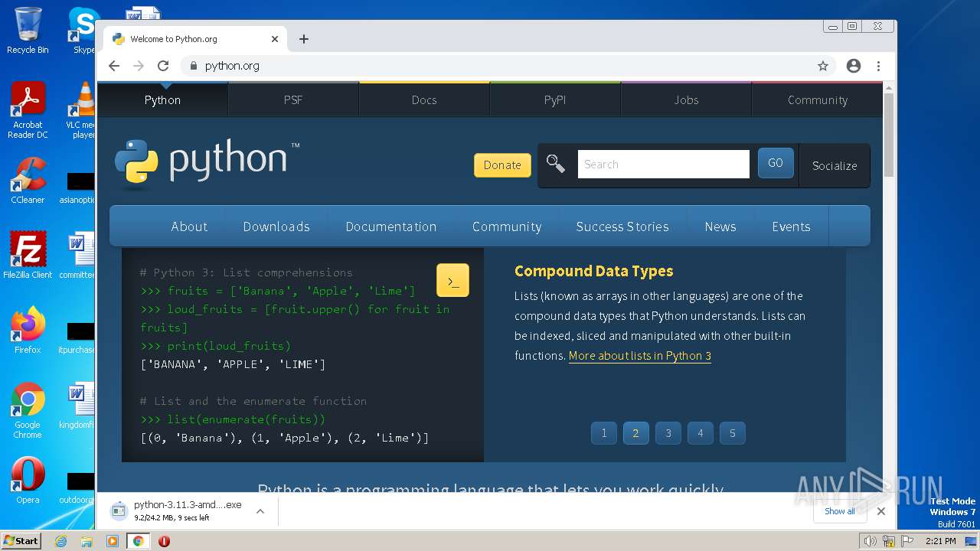Click the Action Center flag icon

tap(906, 541)
